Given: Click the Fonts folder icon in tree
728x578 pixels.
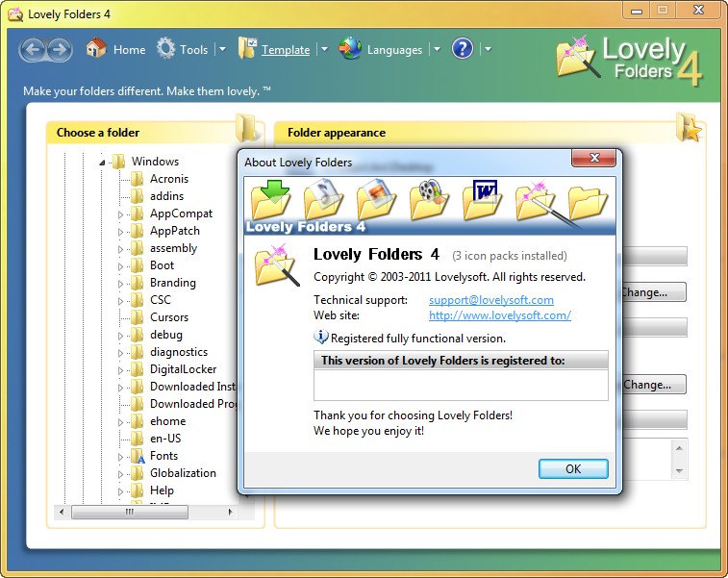Looking at the screenshot, I should (138, 456).
